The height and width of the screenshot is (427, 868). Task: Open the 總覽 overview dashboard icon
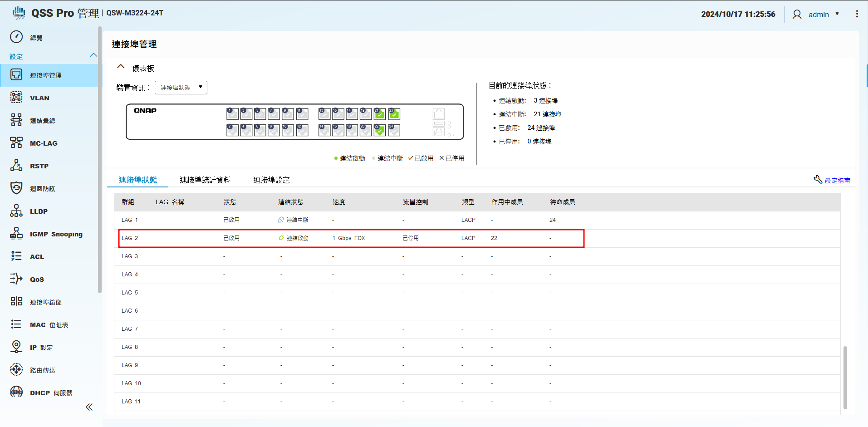(x=16, y=37)
